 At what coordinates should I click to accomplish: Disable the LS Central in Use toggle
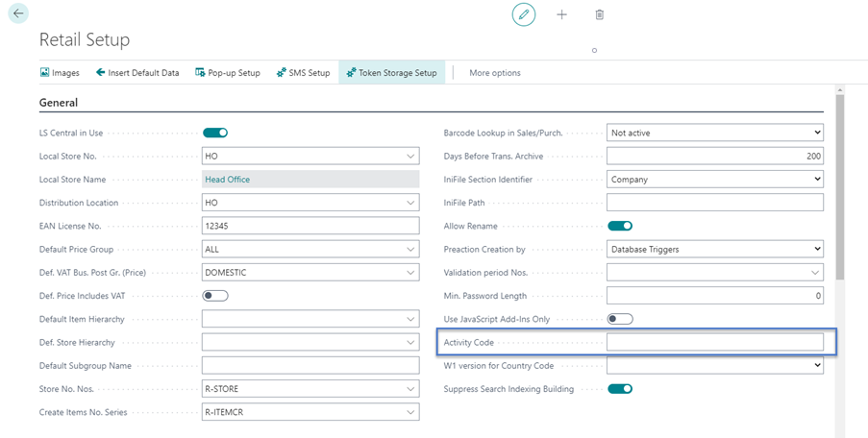215,133
